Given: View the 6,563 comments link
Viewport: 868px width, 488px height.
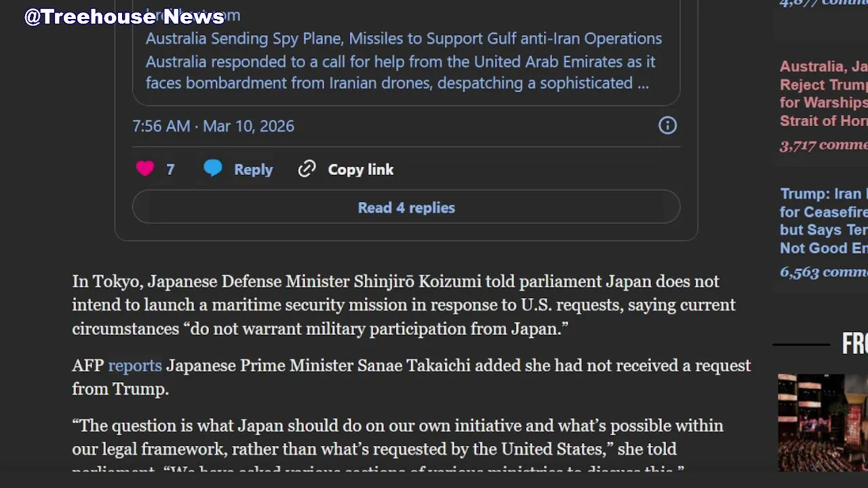Looking at the screenshot, I should (x=823, y=272).
